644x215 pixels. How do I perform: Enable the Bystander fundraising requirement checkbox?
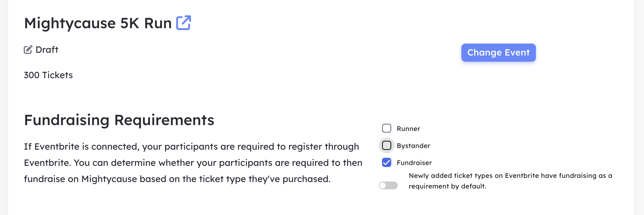point(387,145)
